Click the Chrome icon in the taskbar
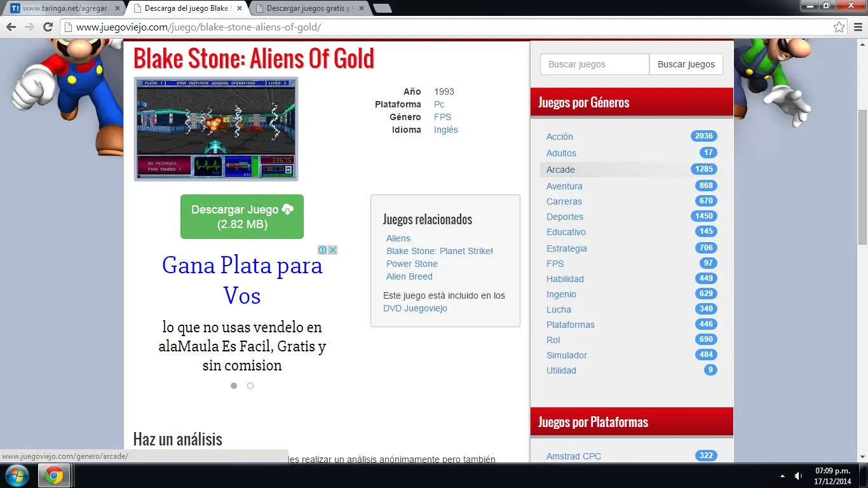Screen dimensions: 868x488 pos(54,475)
